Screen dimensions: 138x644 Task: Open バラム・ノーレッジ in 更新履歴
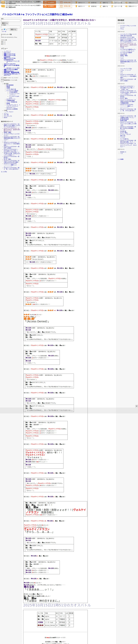tap(125, 70)
